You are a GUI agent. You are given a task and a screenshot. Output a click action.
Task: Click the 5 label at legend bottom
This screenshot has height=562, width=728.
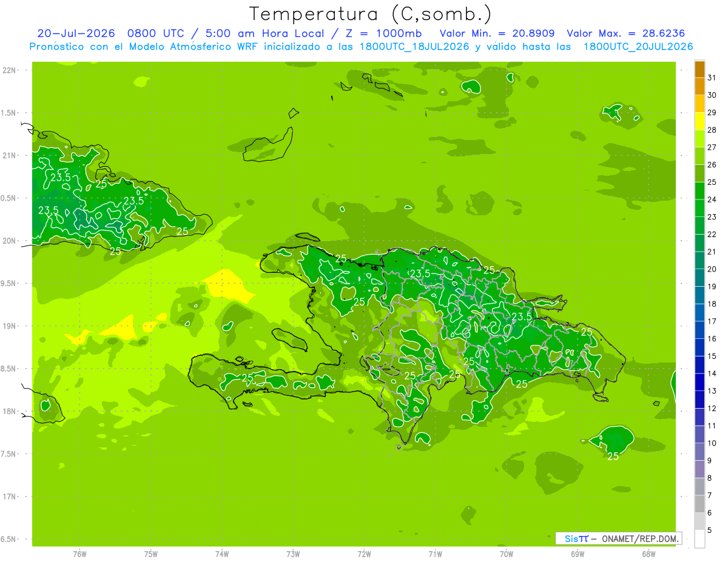click(710, 530)
